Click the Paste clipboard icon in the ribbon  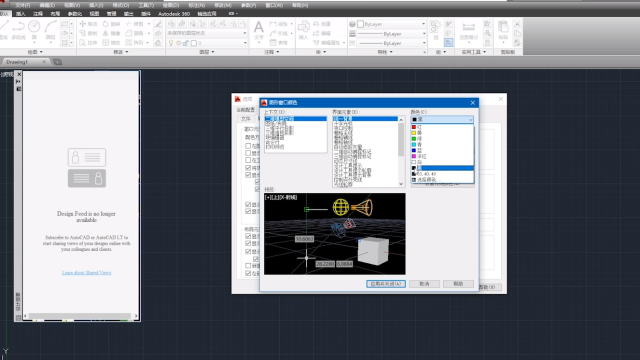point(503,30)
